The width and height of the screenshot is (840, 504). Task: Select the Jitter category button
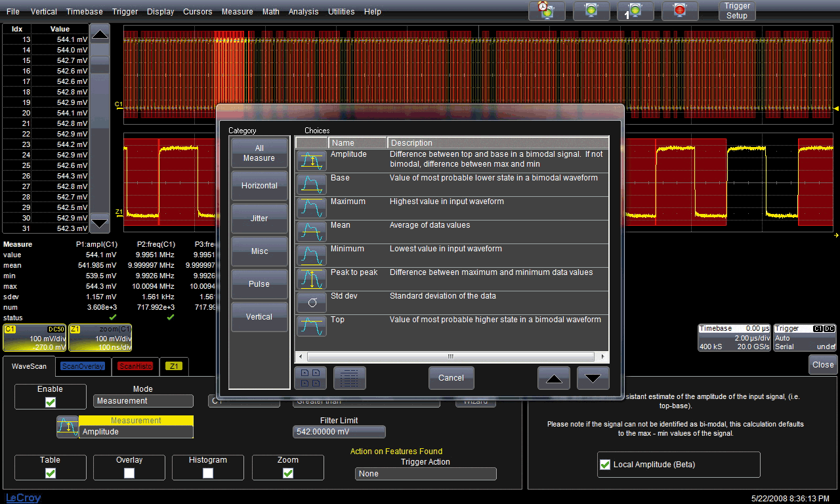coord(259,218)
